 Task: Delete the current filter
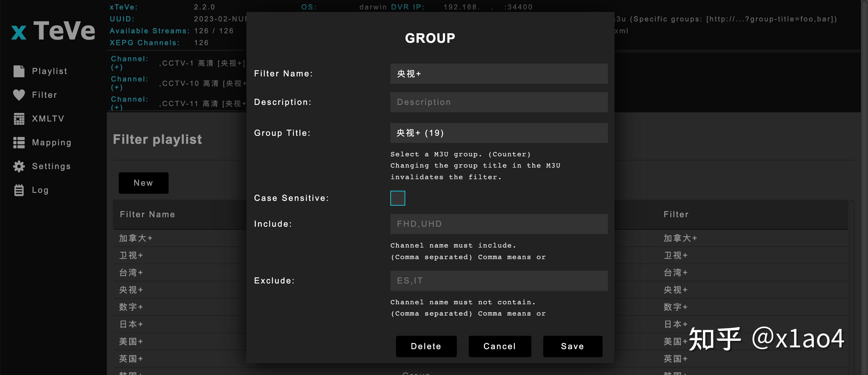[426, 346]
